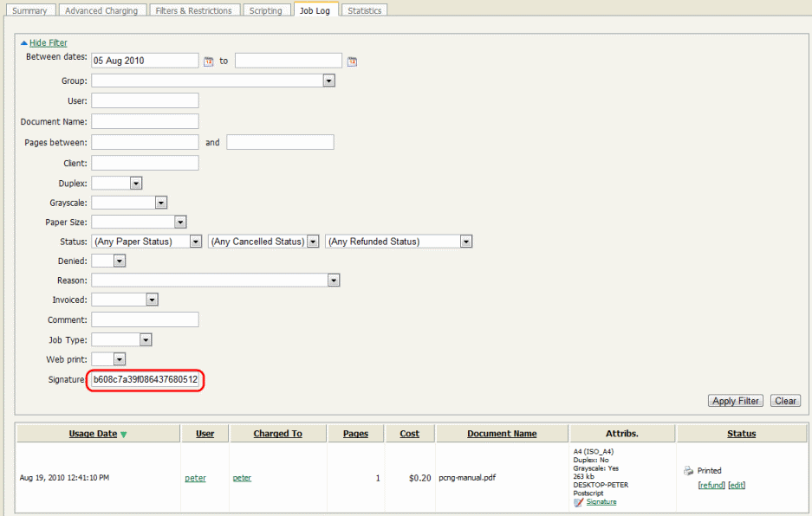Viewport: 812px width, 516px height.
Task: Open the Scripting tab
Action: pos(266,10)
